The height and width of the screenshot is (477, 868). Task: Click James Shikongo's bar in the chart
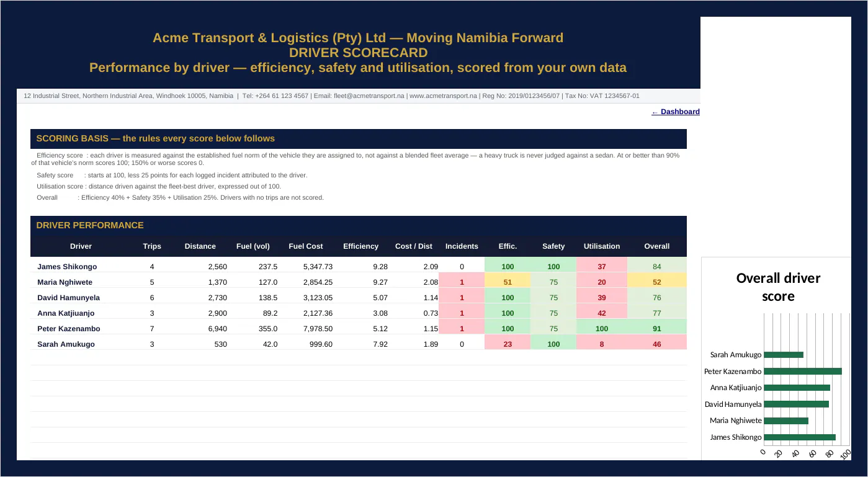pos(800,437)
